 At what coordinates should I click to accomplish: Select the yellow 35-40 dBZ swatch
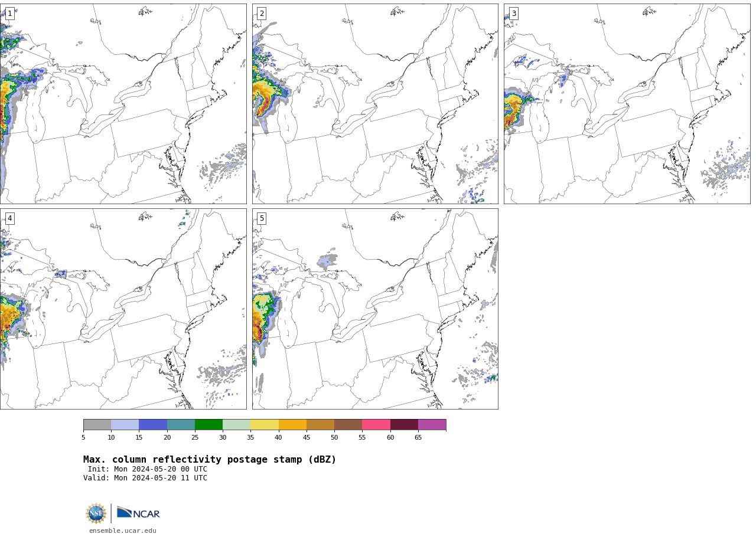pyautogui.click(x=265, y=425)
